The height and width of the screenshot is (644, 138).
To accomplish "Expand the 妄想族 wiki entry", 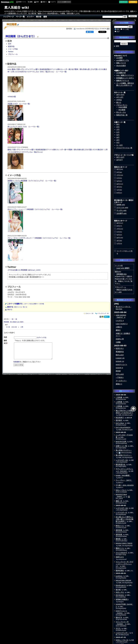I will [115, 204].
